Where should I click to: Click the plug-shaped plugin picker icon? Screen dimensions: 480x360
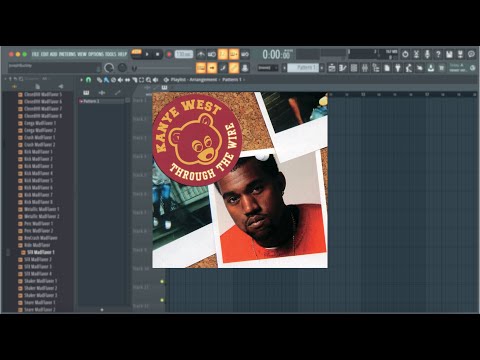(x=398, y=68)
